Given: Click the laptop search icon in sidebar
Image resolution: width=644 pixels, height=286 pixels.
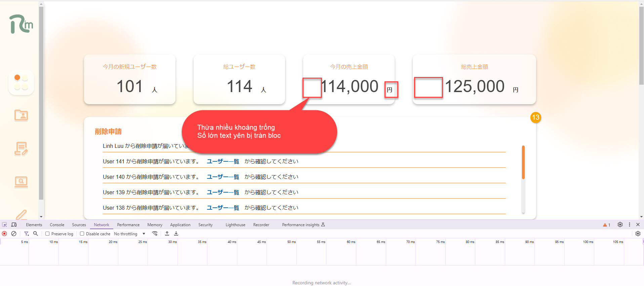Looking at the screenshot, I should point(21,182).
